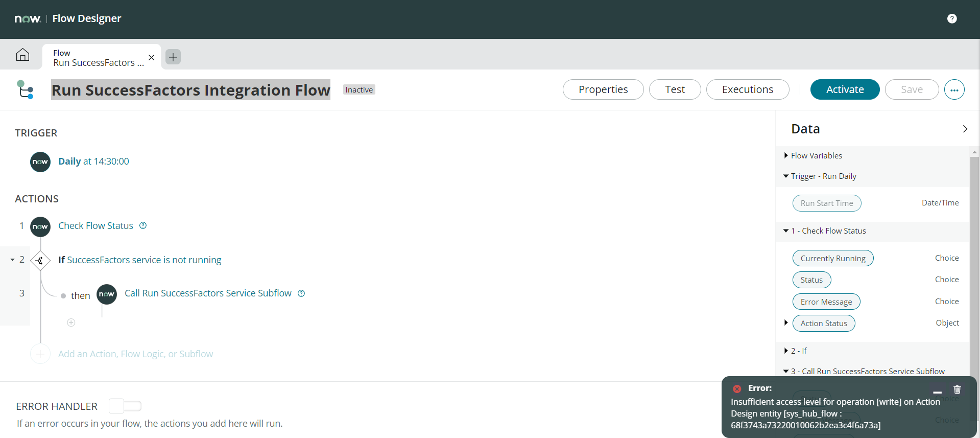The width and height of the screenshot is (980, 438).
Task: Open the If SuccessFactors service condition
Action: pyautogui.click(x=139, y=260)
